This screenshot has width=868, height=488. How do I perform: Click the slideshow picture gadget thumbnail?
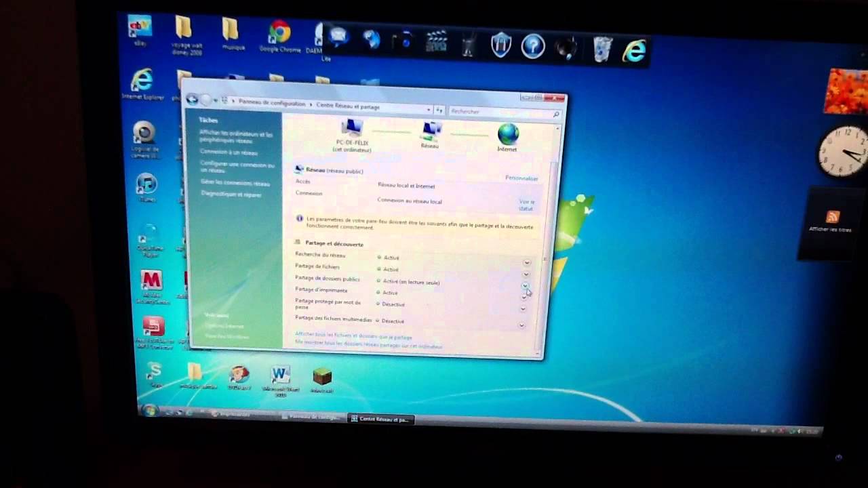pos(846,90)
